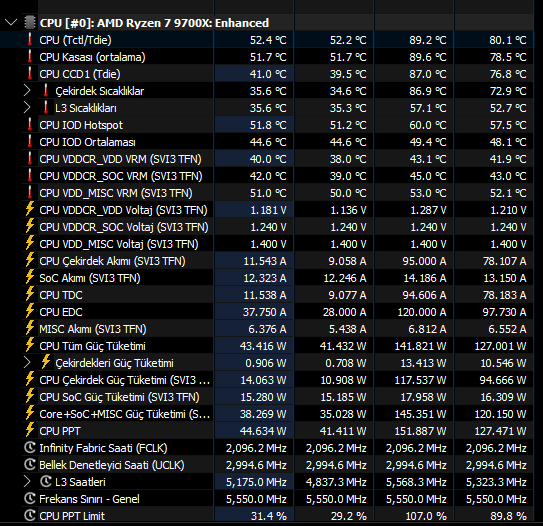This screenshot has height=526, width=543.
Task: Select CPU SoC Güç Tüketimi (SVI3 TFN) label
Action: pyautogui.click(x=119, y=397)
